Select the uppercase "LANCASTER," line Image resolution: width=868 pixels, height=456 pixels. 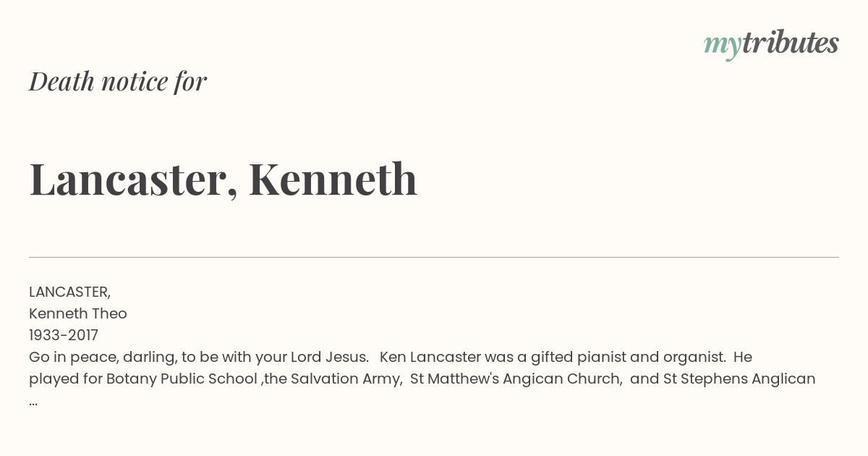pos(69,292)
